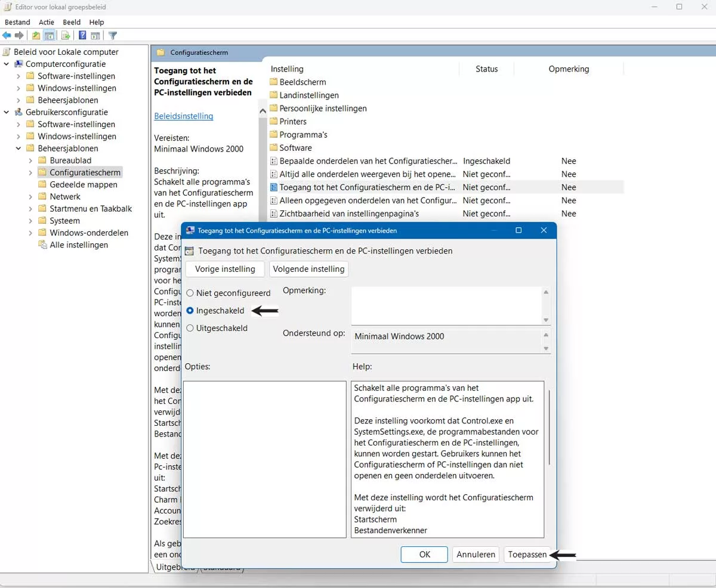Click the Persoonlijke instellingen folder icon
The height and width of the screenshot is (588, 716).
point(274,108)
